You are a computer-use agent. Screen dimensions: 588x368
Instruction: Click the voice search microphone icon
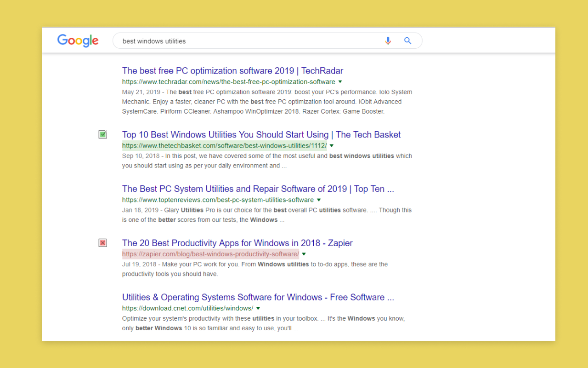click(x=388, y=40)
